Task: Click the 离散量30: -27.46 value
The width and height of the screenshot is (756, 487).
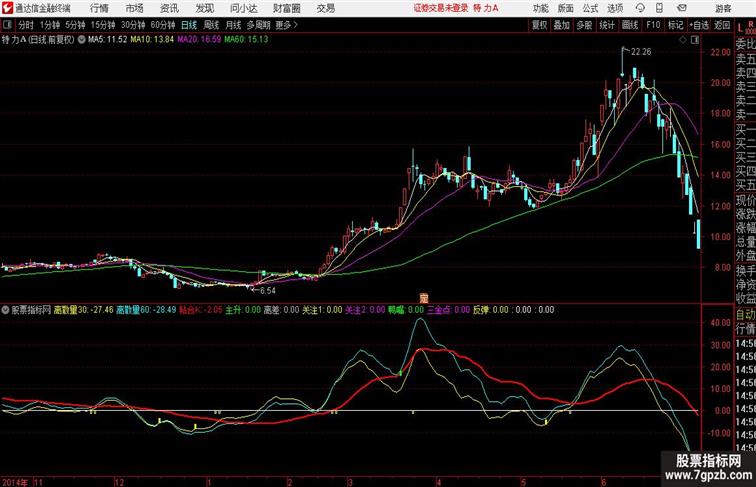Action: (83, 310)
